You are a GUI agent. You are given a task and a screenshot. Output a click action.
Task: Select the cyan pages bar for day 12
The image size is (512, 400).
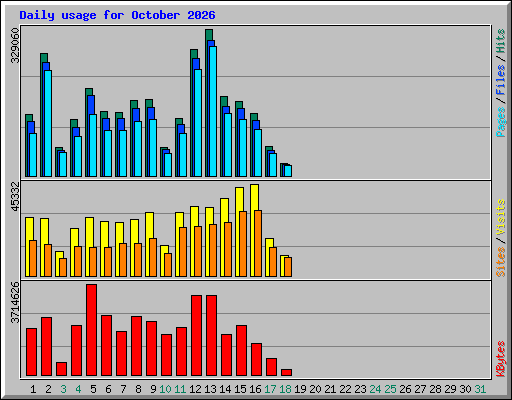pyautogui.click(x=198, y=123)
